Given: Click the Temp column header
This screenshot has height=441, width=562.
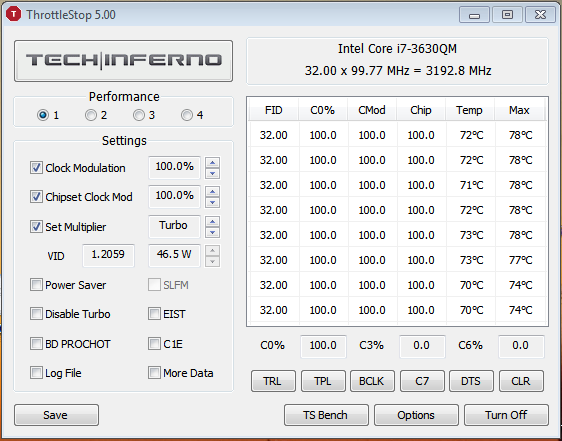Looking at the screenshot, I should tap(470, 110).
